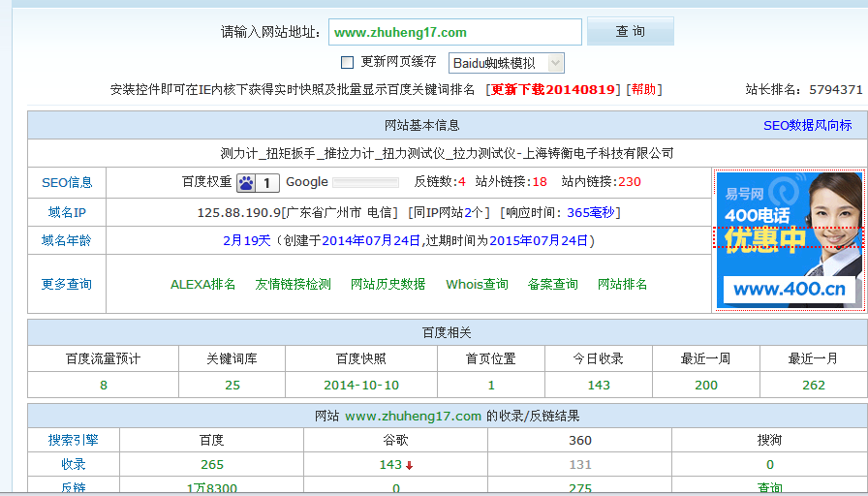Viewport: 868px width, 496px height.
Task: Click the SEO信息 row label
Action: click(67, 182)
